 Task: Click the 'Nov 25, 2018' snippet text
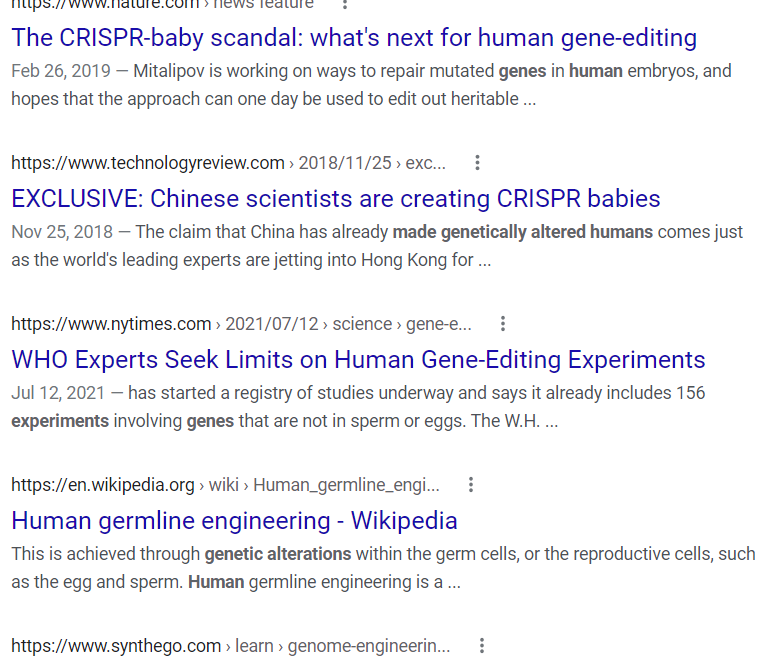tap(62, 232)
